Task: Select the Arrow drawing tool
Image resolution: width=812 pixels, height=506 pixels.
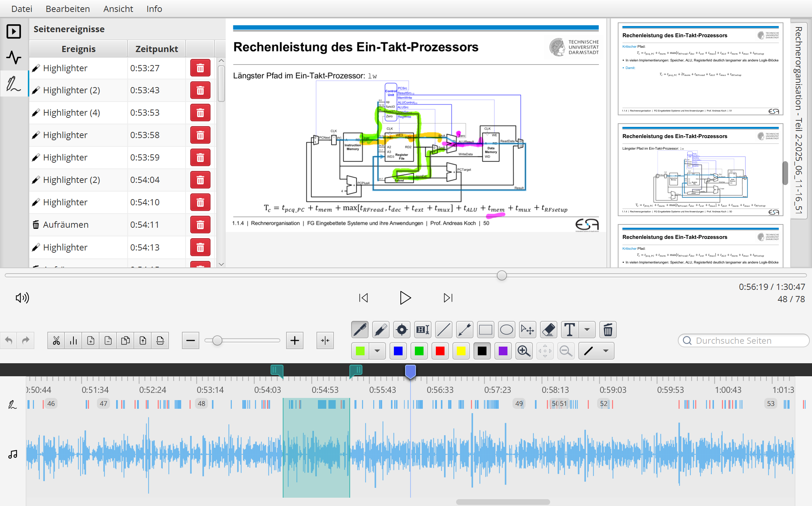Action: pos(464,330)
